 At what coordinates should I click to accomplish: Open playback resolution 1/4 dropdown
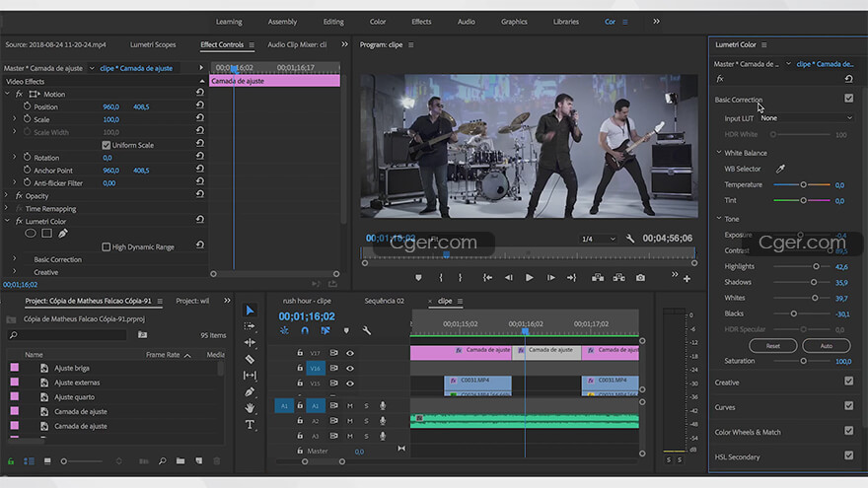598,239
